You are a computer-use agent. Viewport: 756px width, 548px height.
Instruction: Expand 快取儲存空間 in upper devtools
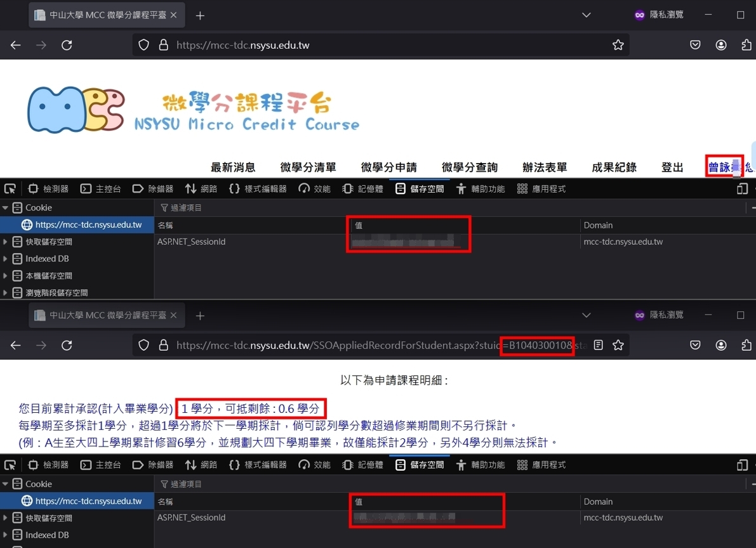(5, 242)
